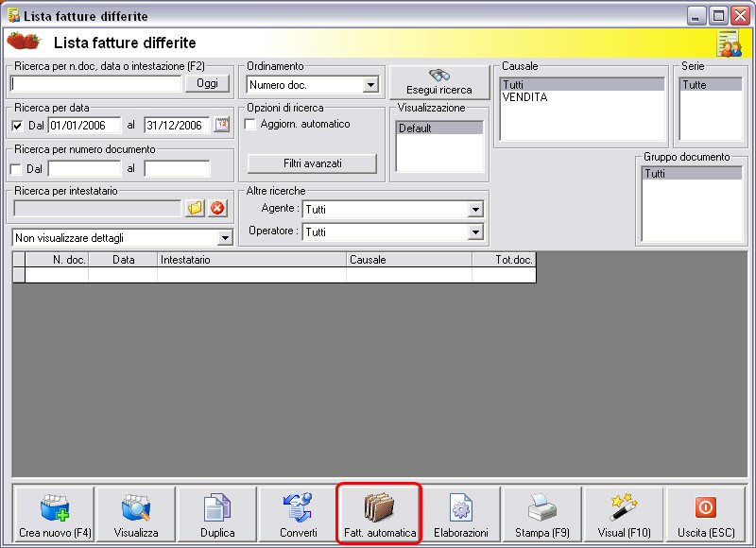The height and width of the screenshot is (548, 756).
Task: Click the strawberry logo in header
Action: coord(23,41)
